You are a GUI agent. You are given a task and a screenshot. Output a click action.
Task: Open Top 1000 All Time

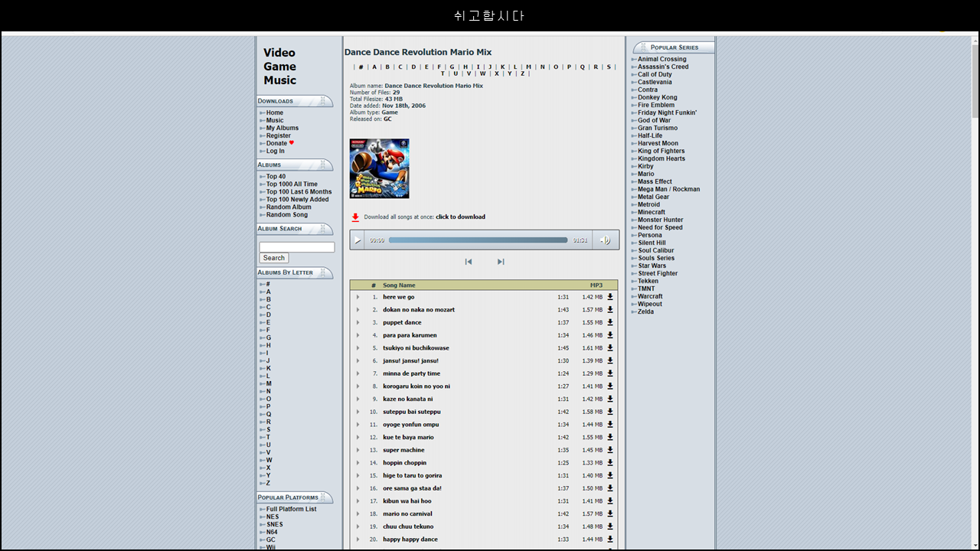click(x=292, y=184)
